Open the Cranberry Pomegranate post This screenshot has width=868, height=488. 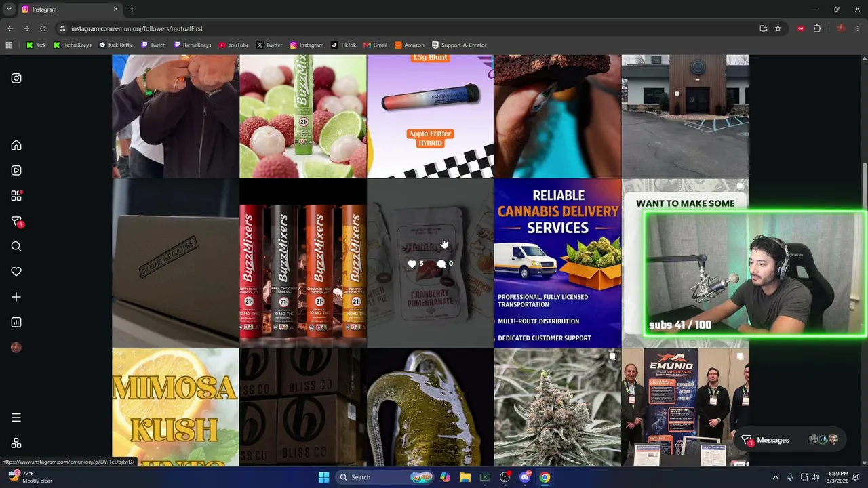[x=430, y=263]
